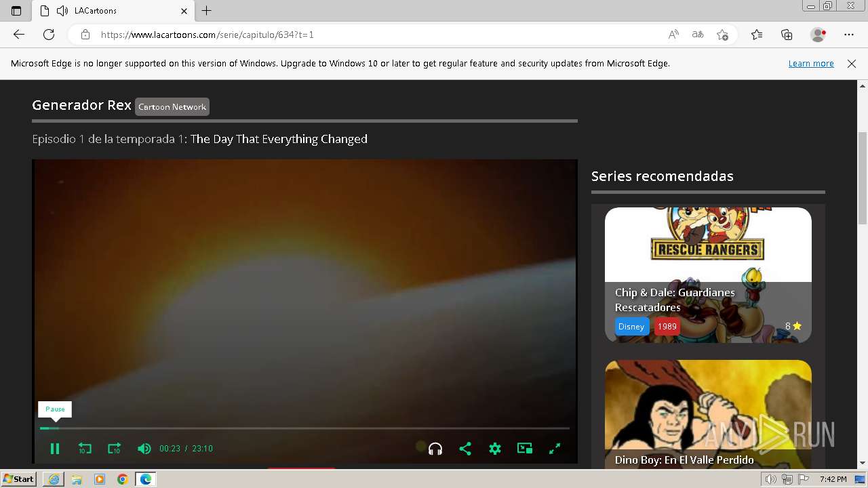Viewport: 868px width, 488px height.
Task: Refresh the current page
Action: click(x=49, y=35)
